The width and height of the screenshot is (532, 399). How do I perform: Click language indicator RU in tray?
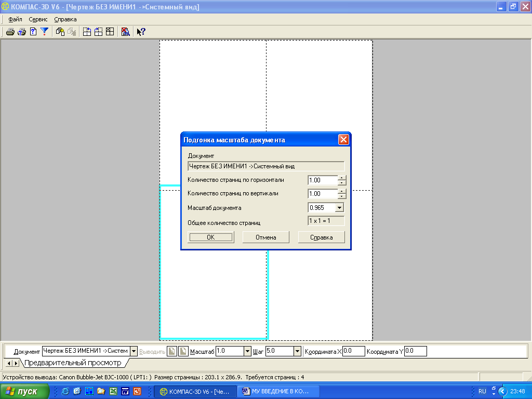pyautogui.click(x=482, y=391)
